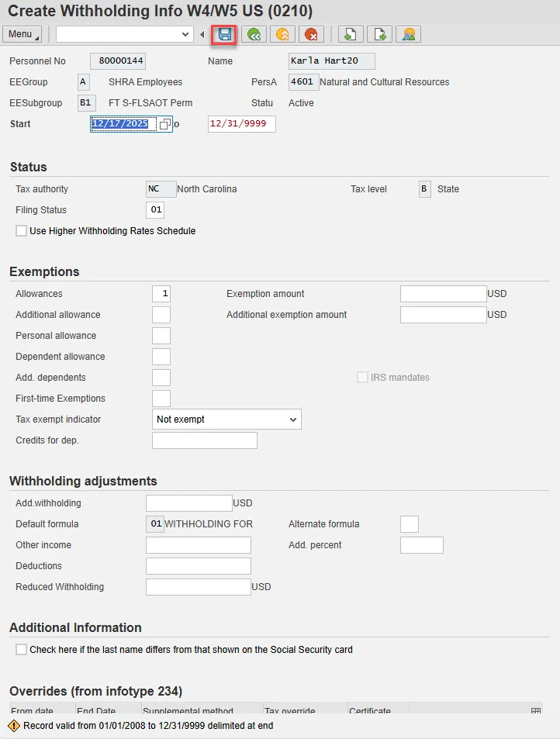Viewport: 560px width, 739px height.
Task: Click the overview mountain icon in toolbar
Action: (408, 34)
